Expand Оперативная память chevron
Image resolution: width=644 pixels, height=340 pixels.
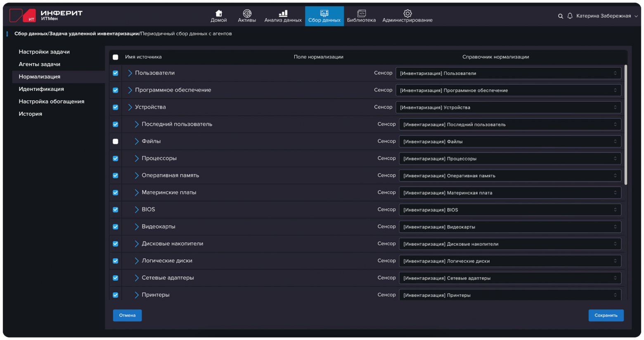(136, 176)
